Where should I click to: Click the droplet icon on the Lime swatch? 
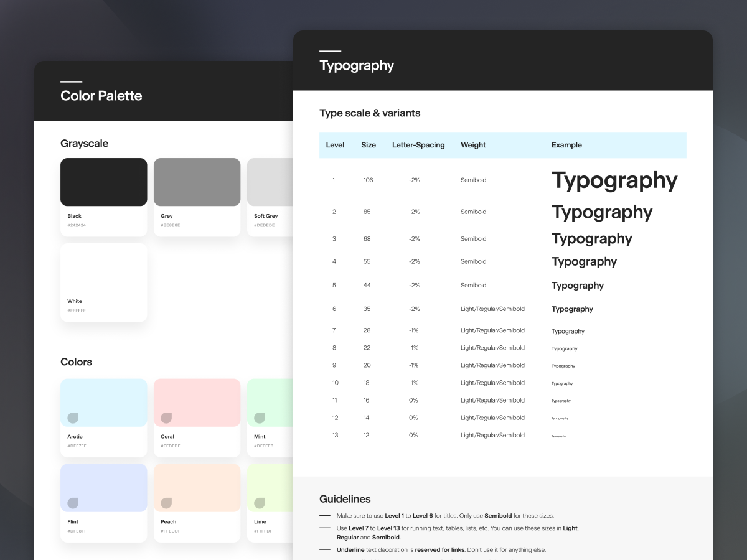tap(260, 503)
